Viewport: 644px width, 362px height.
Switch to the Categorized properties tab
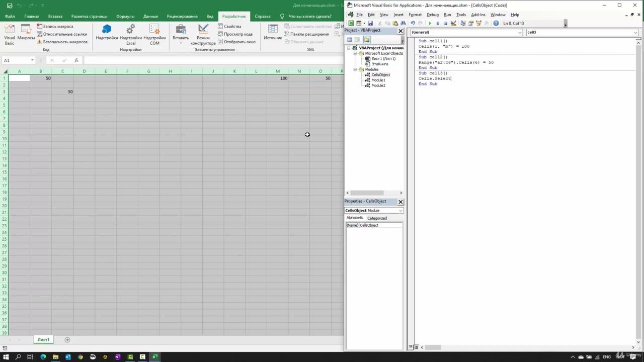tap(377, 218)
